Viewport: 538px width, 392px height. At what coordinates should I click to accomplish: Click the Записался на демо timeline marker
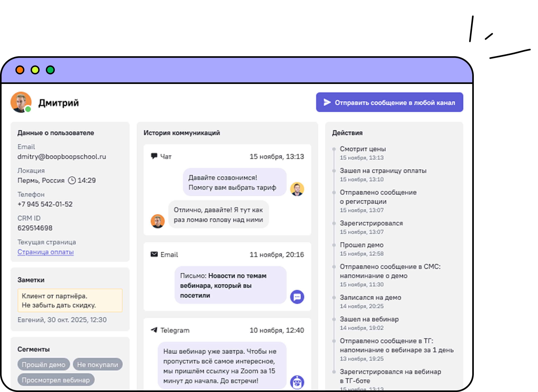[334, 297]
